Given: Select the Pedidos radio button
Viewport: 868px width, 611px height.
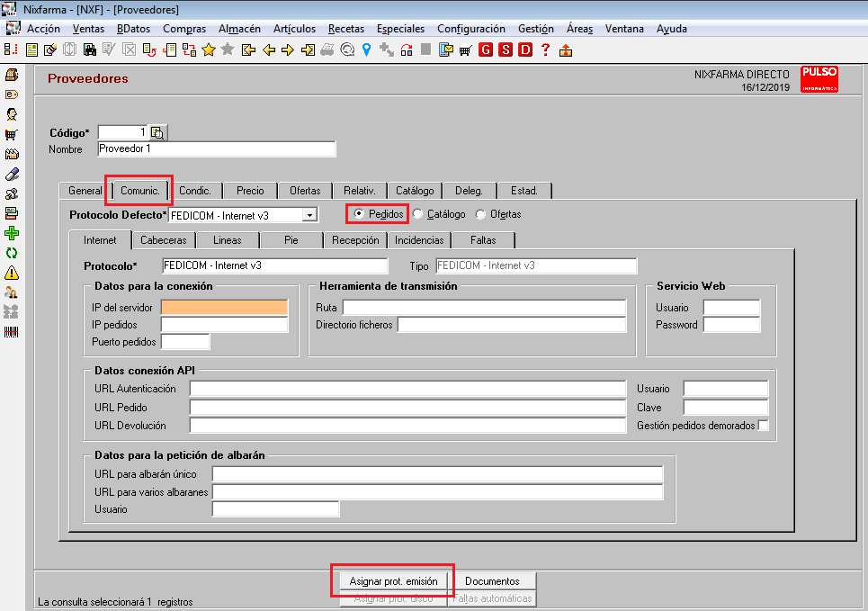Looking at the screenshot, I should click(359, 214).
